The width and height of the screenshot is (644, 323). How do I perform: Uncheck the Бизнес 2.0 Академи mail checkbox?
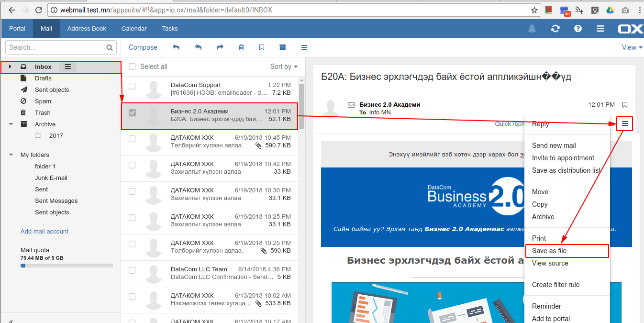click(x=133, y=112)
